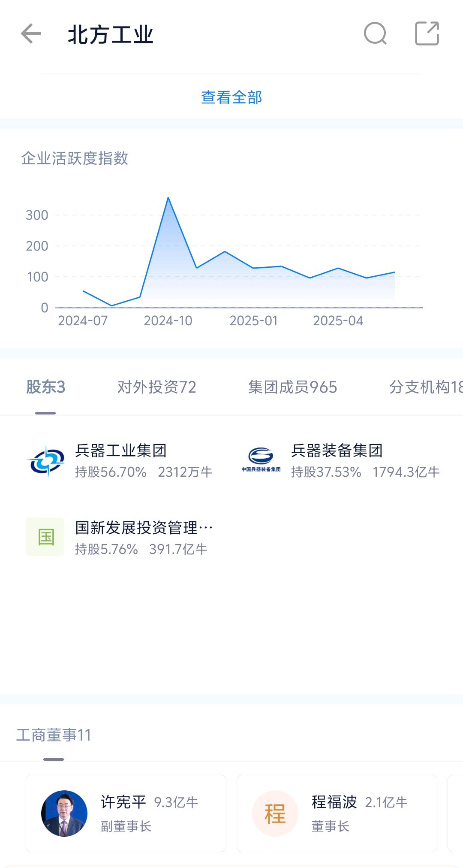Tap the 2024-07 axis label
Screen dimensions: 463x868
(x=83, y=321)
